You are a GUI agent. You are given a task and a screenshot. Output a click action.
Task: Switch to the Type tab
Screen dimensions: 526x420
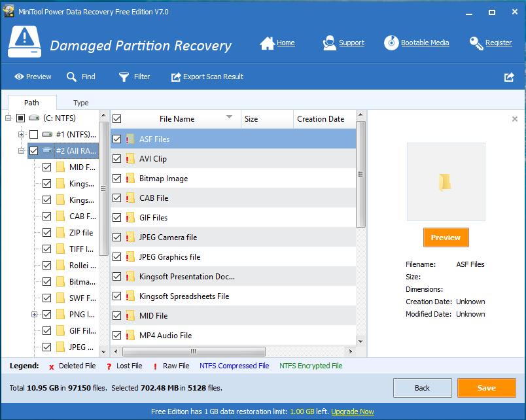(80, 103)
